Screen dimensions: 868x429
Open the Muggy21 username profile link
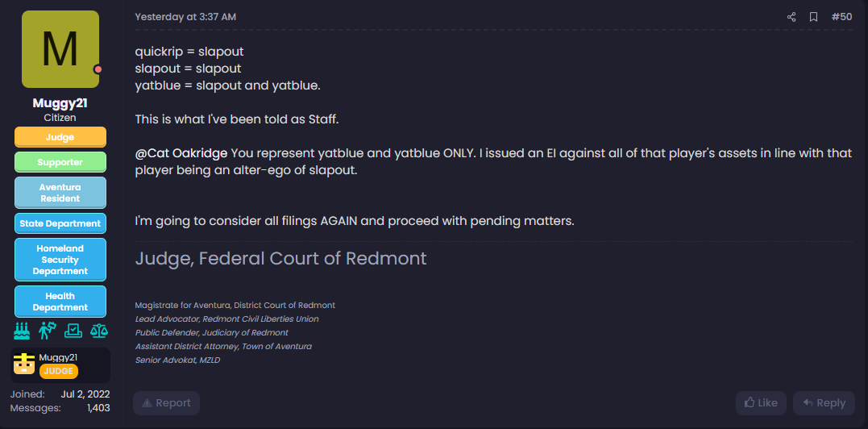tap(60, 103)
